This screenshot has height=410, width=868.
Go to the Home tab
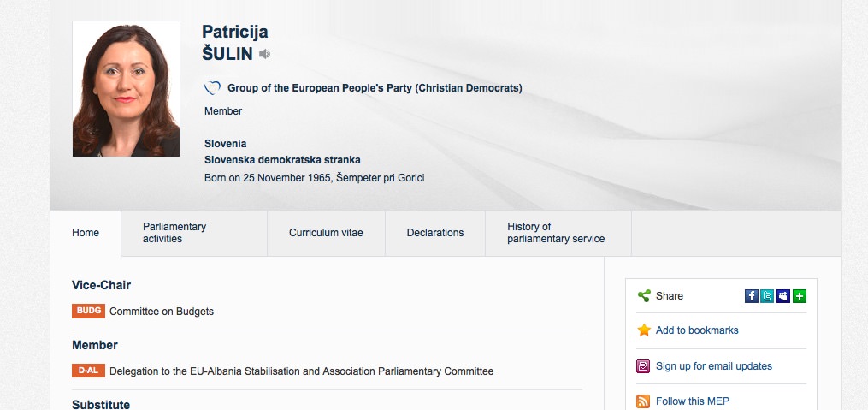[86, 233]
